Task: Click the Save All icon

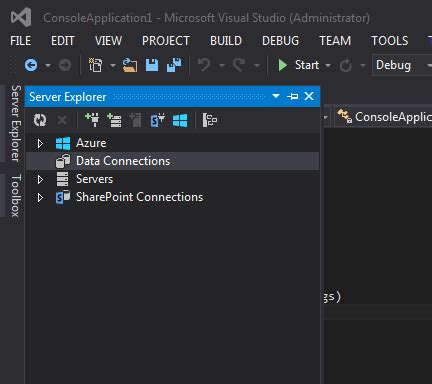Action: click(174, 65)
